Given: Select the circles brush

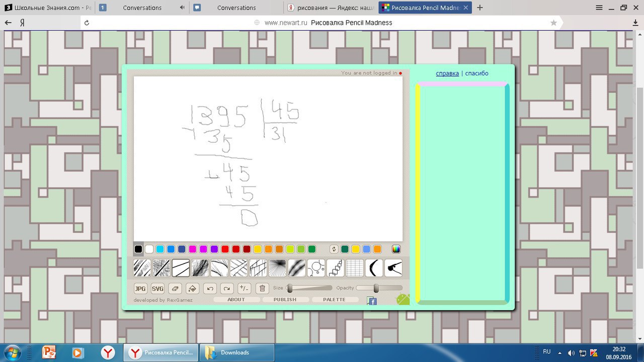Looking at the screenshot, I should (x=316, y=268).
